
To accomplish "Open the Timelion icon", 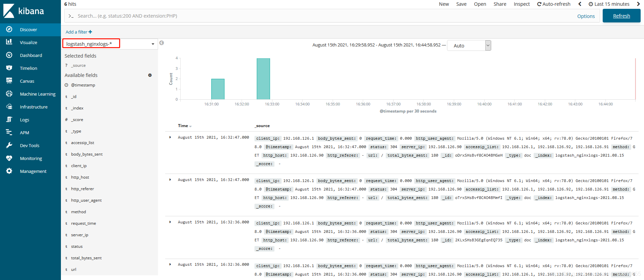I will [x=9, y=68].
